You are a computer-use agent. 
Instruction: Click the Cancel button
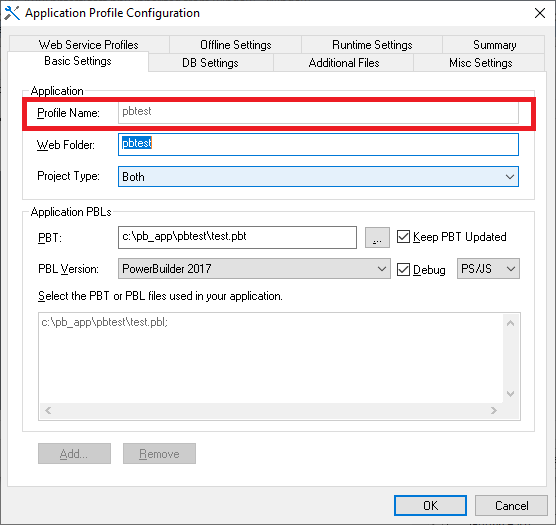(511, 506)
